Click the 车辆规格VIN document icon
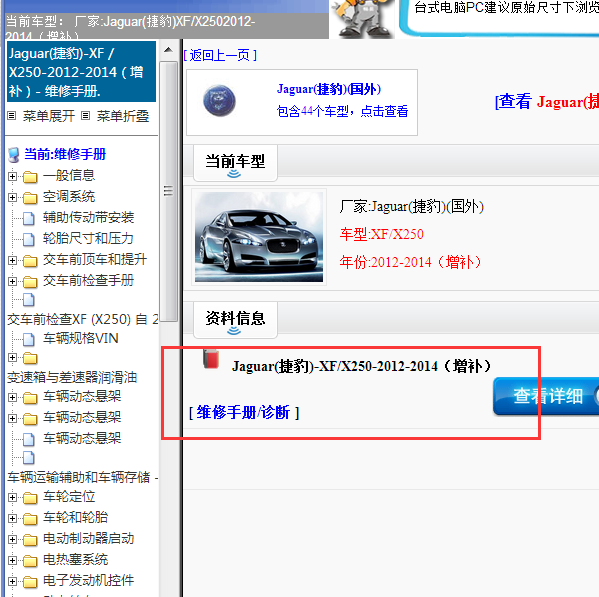 click(29, 339)
